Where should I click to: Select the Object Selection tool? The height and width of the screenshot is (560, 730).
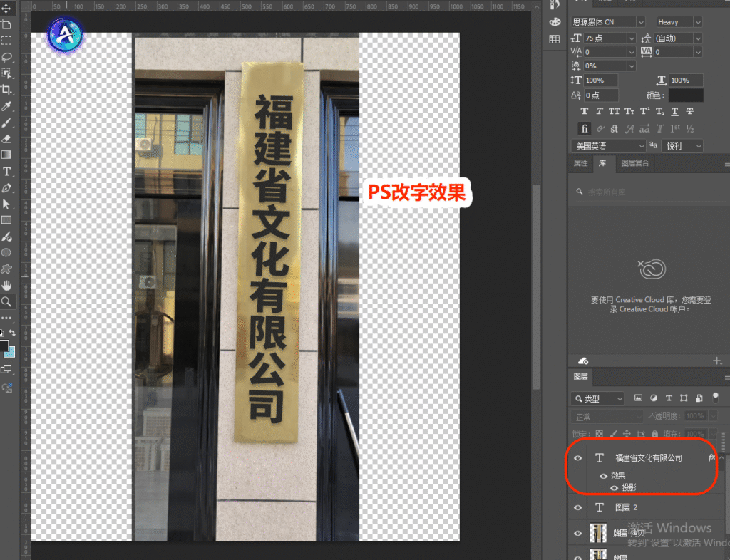pos(6,73)
